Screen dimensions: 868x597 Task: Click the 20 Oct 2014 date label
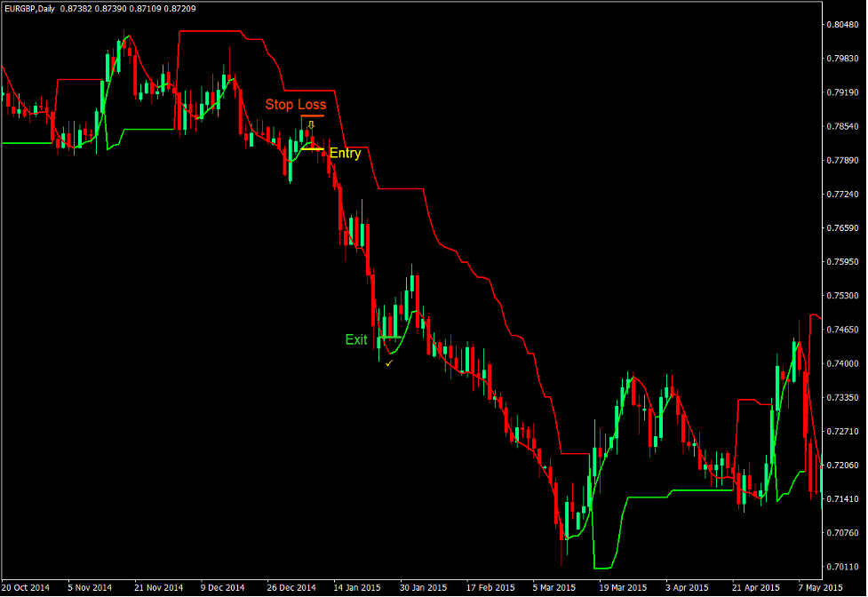click(27, 587)
